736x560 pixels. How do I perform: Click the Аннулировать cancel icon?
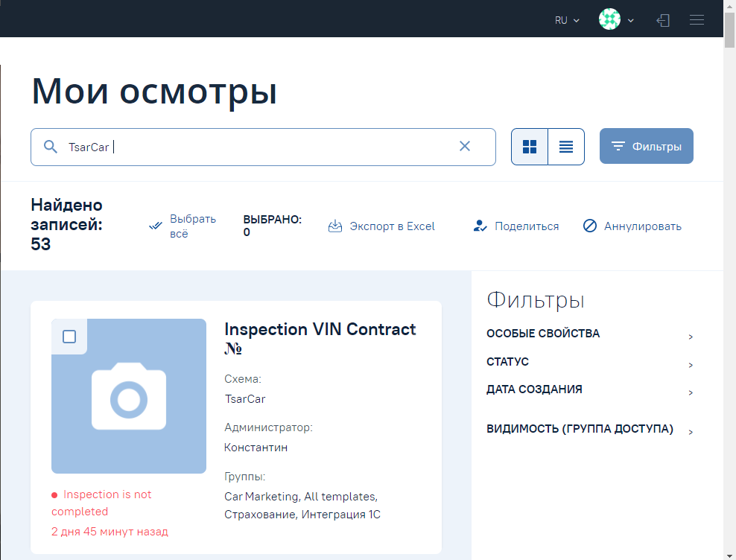[x=590, y=226]
